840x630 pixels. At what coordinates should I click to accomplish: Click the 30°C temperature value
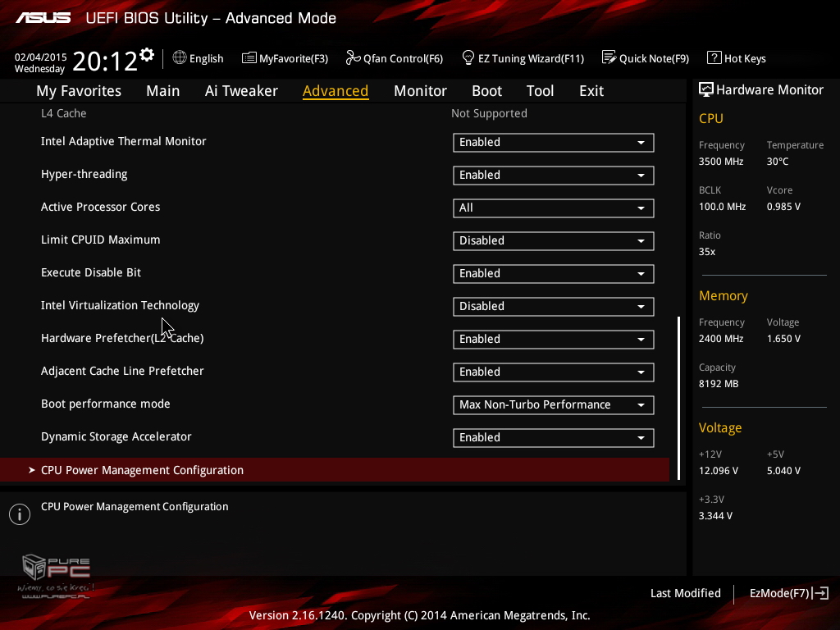point(778,162)
